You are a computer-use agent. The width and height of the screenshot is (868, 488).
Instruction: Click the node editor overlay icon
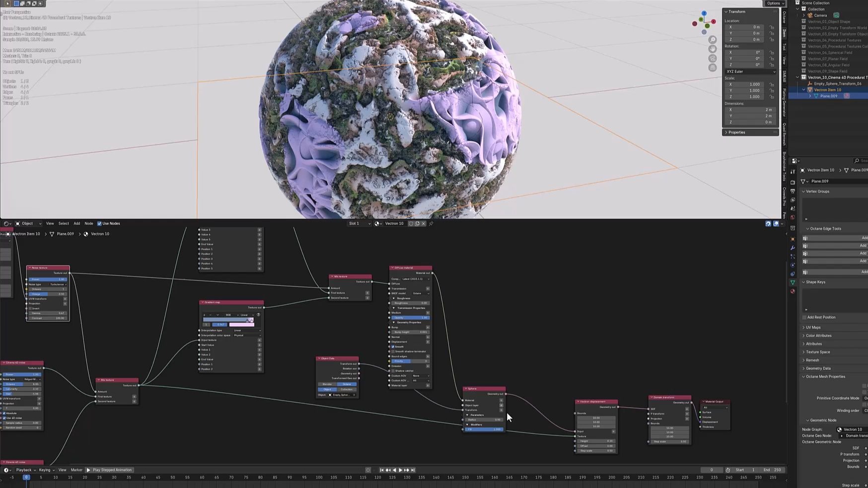coord(776,224)
